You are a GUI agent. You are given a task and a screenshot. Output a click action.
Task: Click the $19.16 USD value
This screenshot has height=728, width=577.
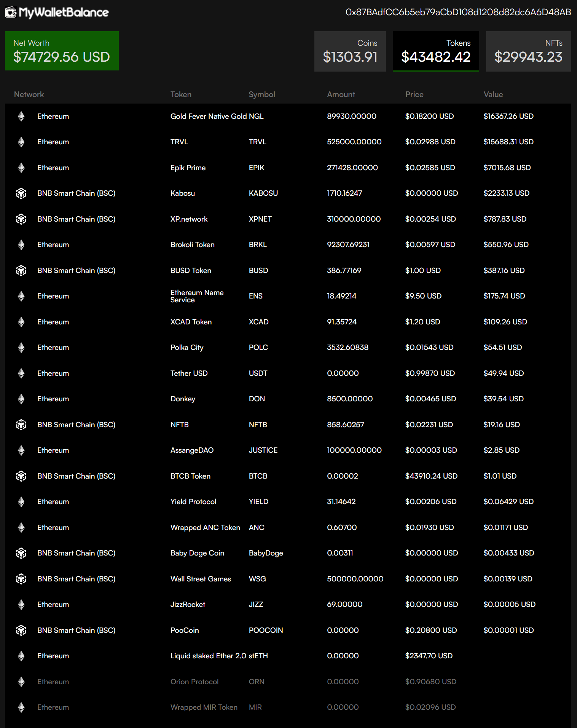click(502, 425)
